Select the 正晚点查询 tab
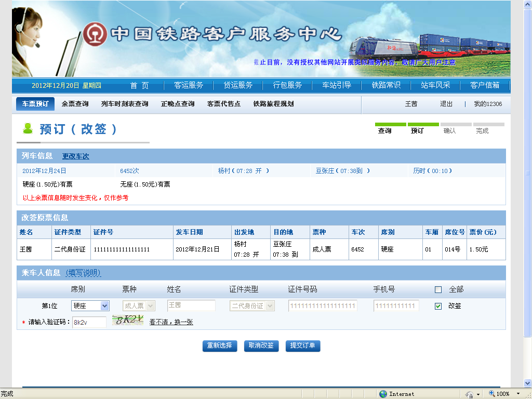 coord(178,104)
